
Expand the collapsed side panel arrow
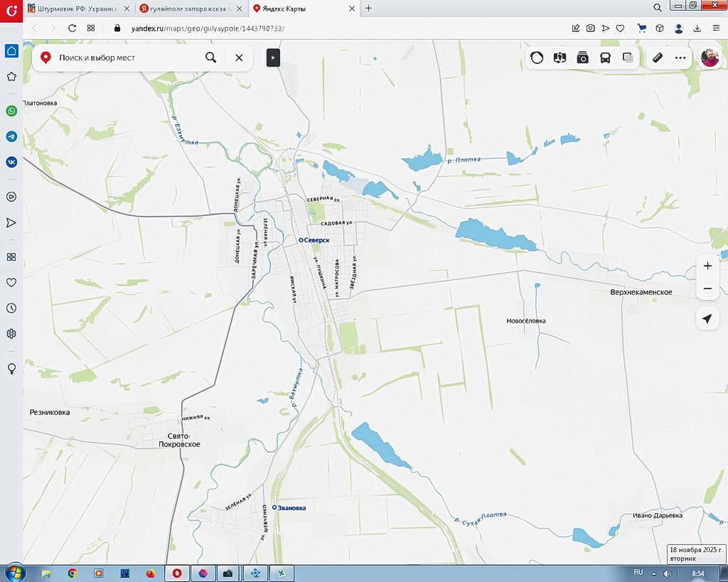[273, 58]
